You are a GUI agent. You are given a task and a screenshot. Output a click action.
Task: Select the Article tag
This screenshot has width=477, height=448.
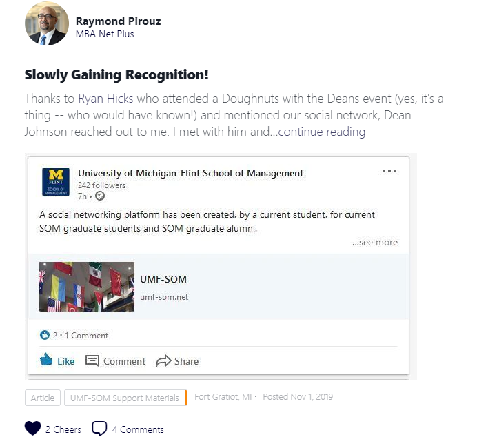click(x=42, y=398)
